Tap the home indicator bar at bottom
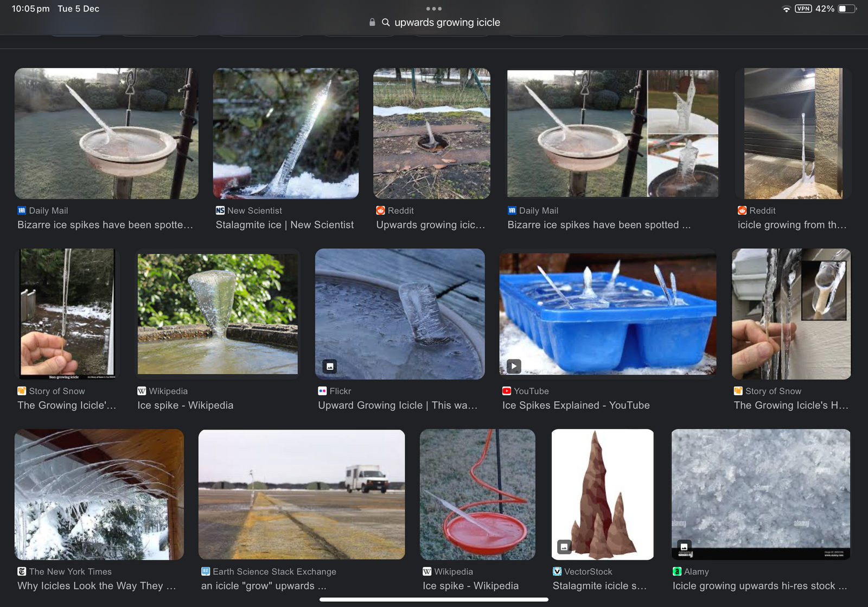The height and width of the screenshot is (607, 868). [433, 599]
